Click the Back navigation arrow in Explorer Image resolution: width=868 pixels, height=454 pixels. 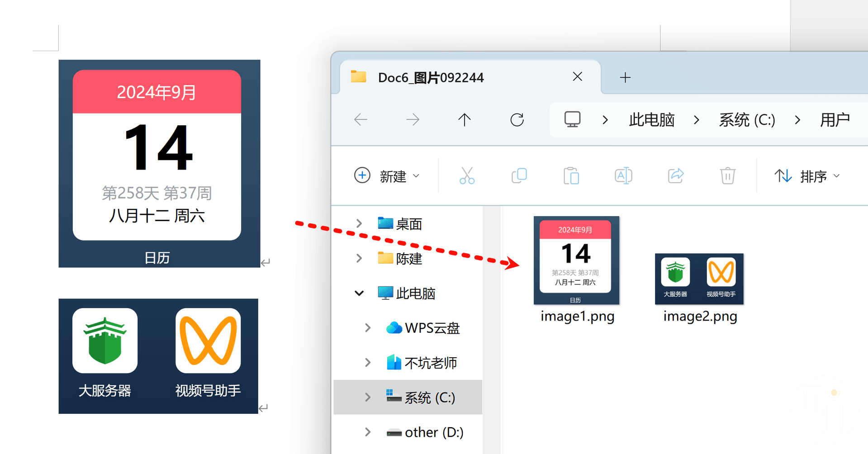pyautogui.click(x=360, y=120)
